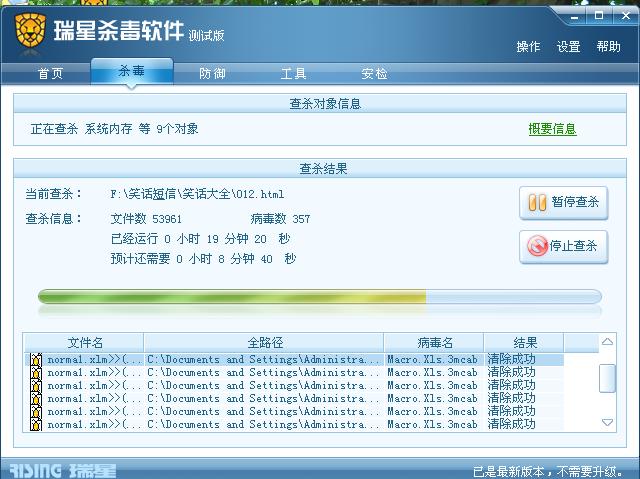640x479 pixels.
Task: Click the 已是最新版本，不需要升级 status text
Action: click(549, 471)
